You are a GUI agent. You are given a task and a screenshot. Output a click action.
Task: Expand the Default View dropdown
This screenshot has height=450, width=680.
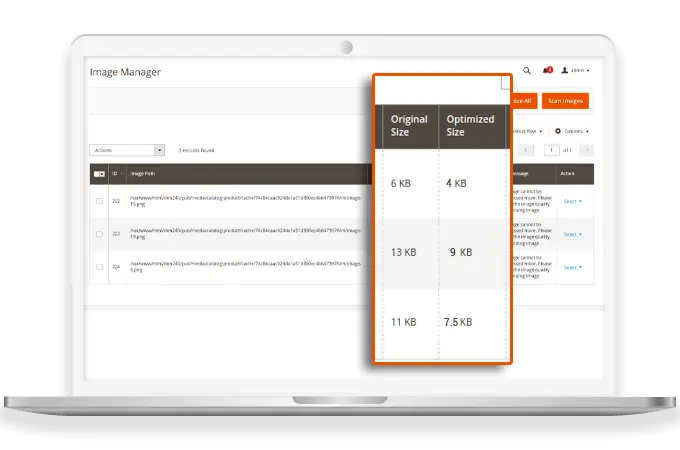[527, 131]
